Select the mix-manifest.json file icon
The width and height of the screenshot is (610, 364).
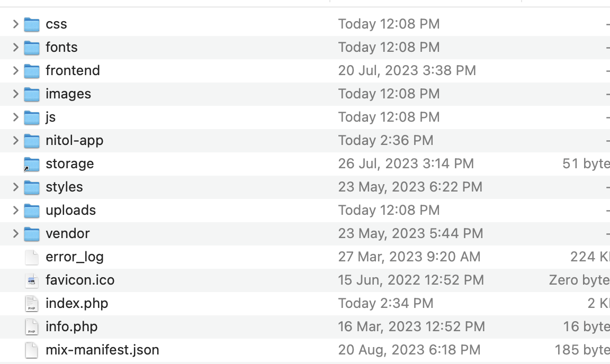tap(32, 350)
